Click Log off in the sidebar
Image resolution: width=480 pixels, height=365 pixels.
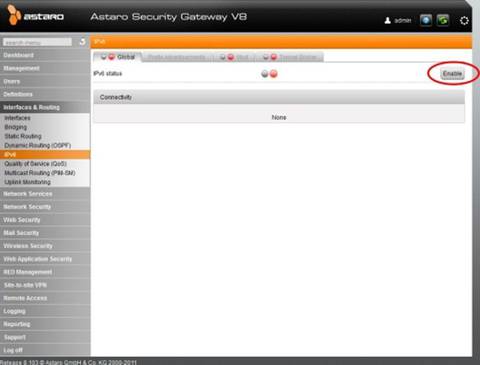pos(45,350)
